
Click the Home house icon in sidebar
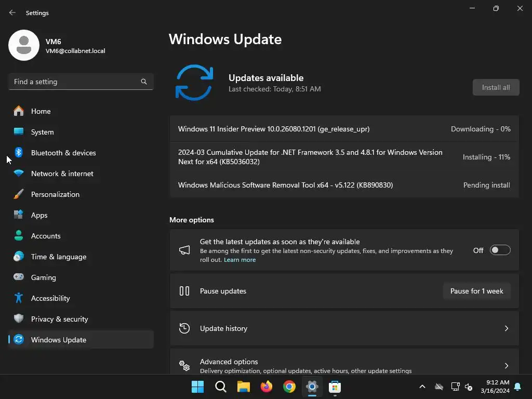19,111
